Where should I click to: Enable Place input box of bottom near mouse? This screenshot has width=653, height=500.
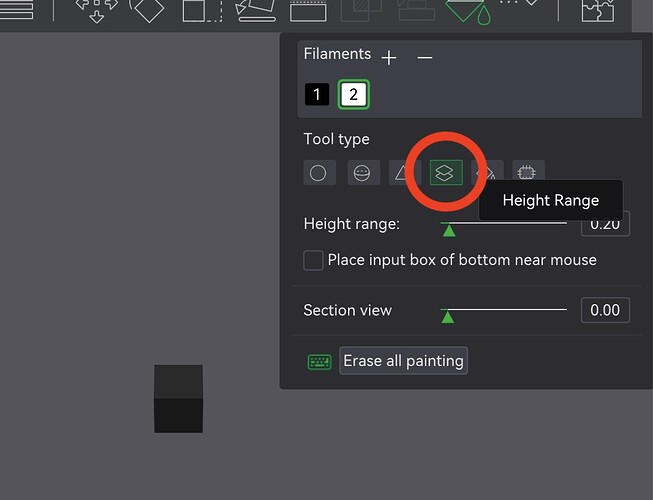[x=313, y=261]
